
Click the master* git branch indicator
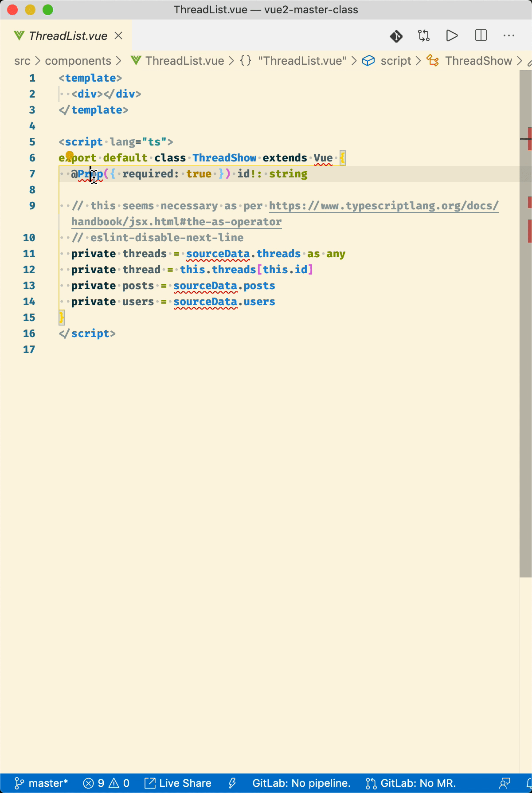point(41,783)
